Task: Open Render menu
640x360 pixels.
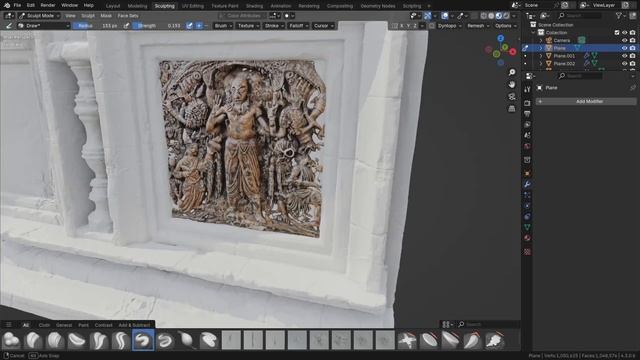Action: point(47,5)
